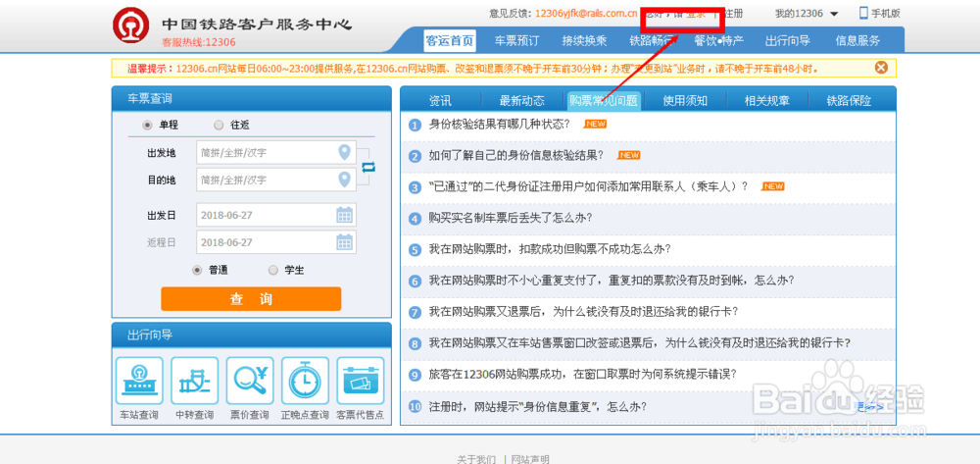Open question 1 身份核验结果有哪几种状态

tap(500, 124)
